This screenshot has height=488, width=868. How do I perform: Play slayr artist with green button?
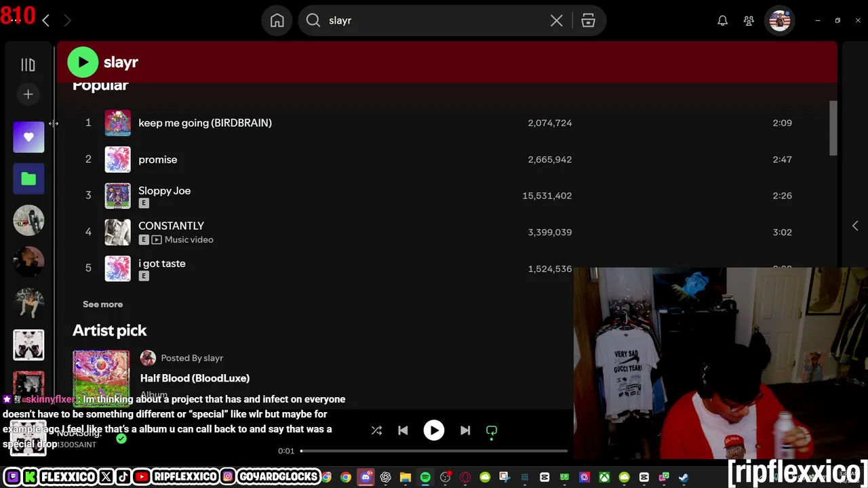pos(83,62)
